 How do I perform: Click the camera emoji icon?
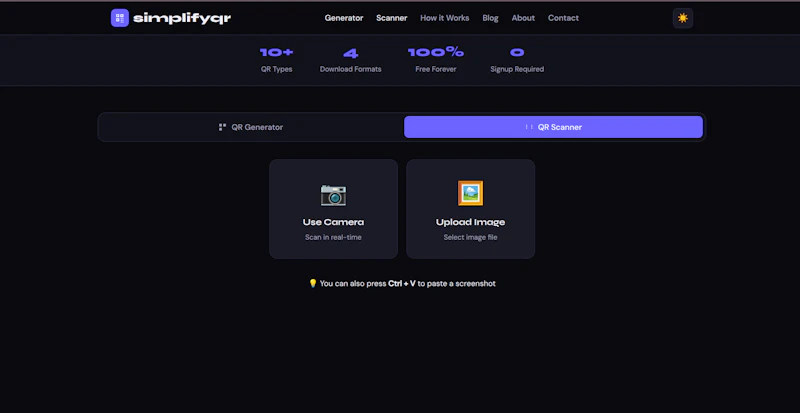[x=333, y=195]
